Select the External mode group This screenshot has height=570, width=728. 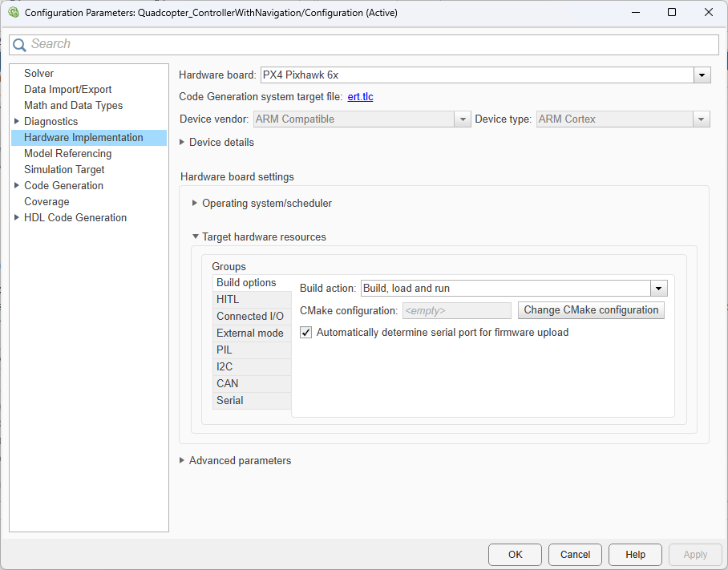252,334
